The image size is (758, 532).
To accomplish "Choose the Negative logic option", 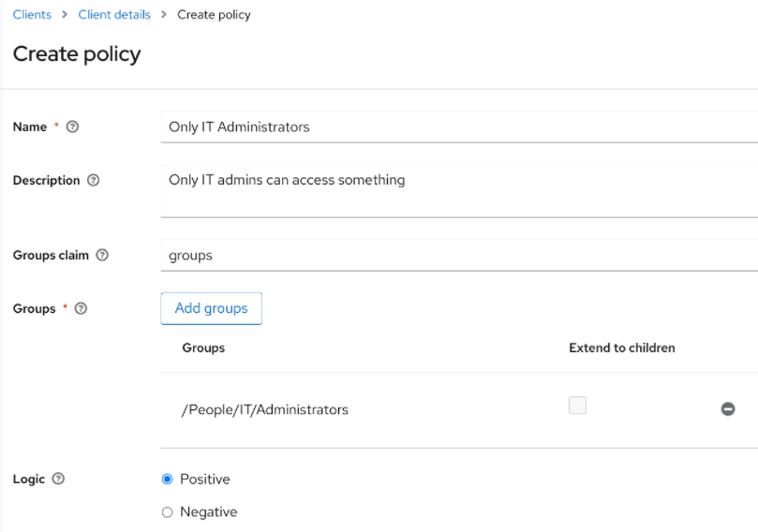I will [168, 512].
